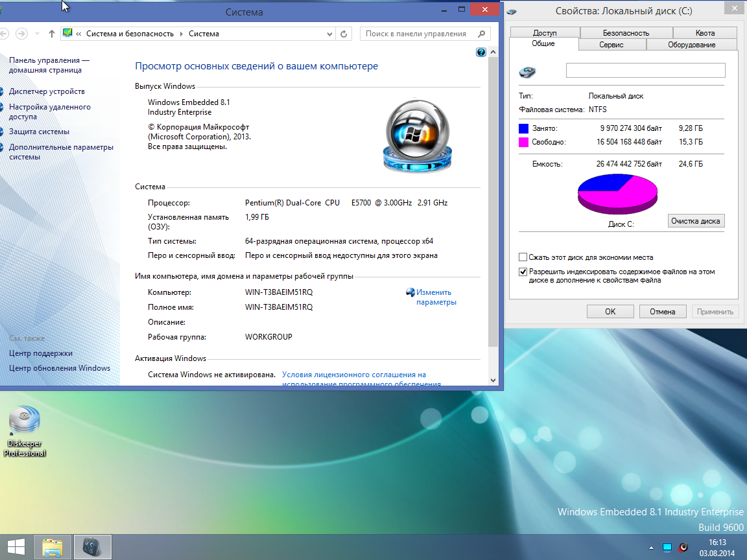Image resolution: width=747 pixels, height=560 pixels.
Task: Open Help with the blue question mark icon
Action: click(480, 52)
